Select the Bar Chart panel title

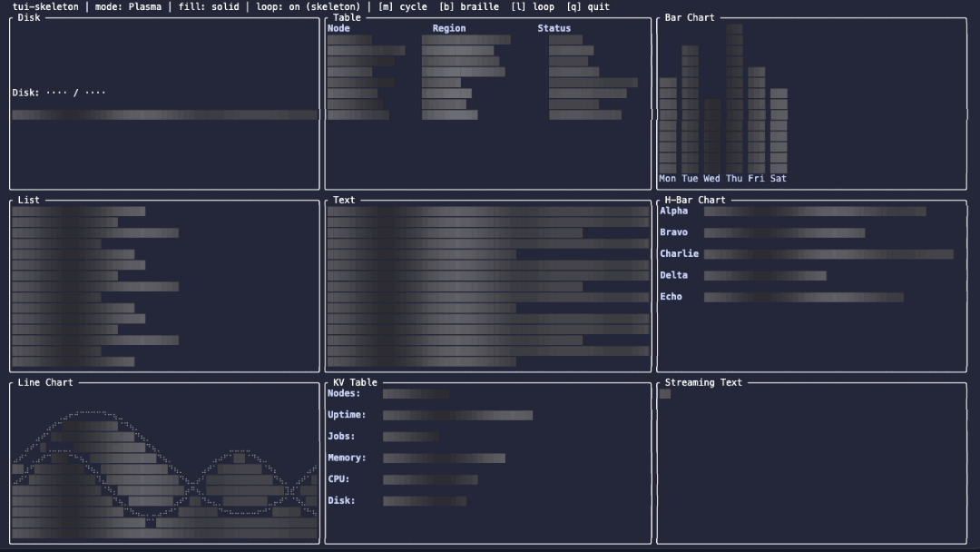coord(690,17)
